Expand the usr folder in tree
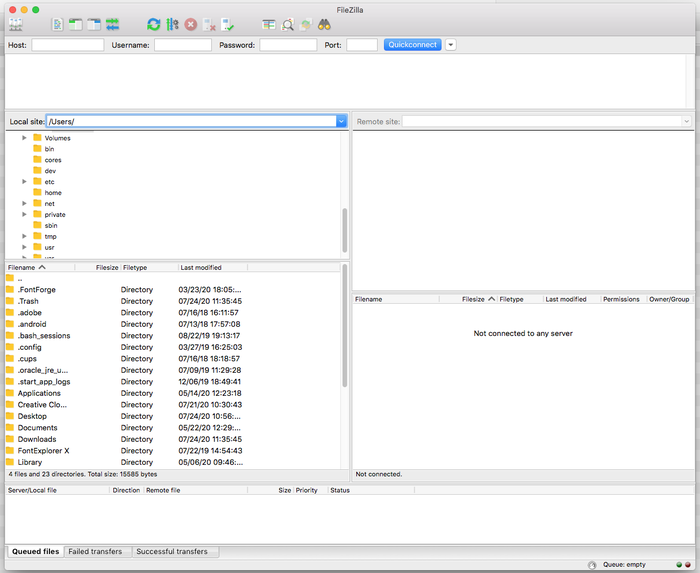This screenshot has width=700, height=573. pos(25,247)
